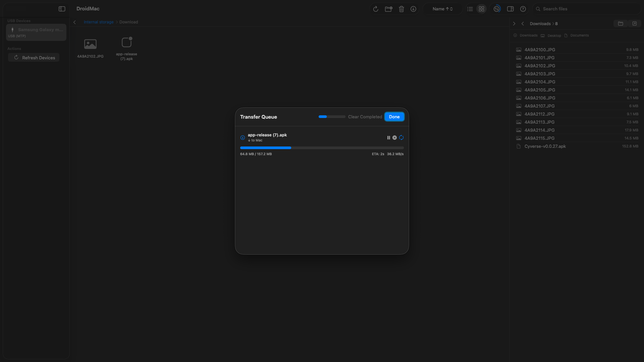Click the transfer activity spinner icon

point(496,9)
